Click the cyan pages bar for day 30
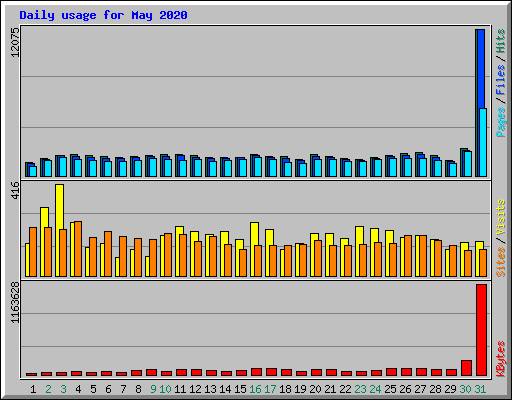 pyautogui.click(x=468, y=164)
